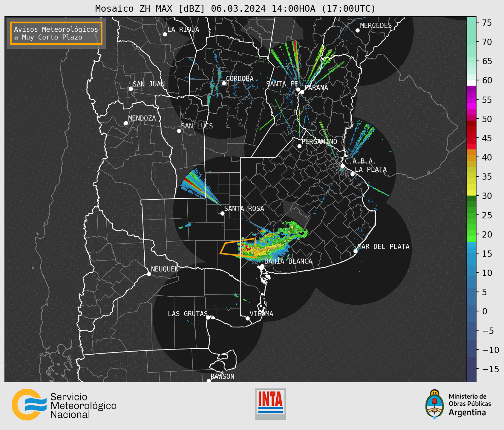Click the Paraná city marker dot
Image resolution: width=504 pixels, height=430 pixels.
[302, 92]
